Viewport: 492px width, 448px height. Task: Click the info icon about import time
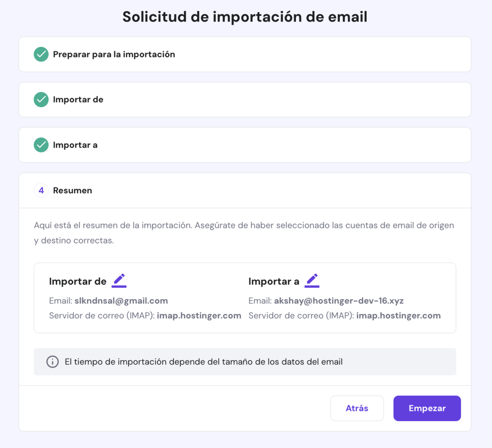pyautogui.click(x=52, y=361)
